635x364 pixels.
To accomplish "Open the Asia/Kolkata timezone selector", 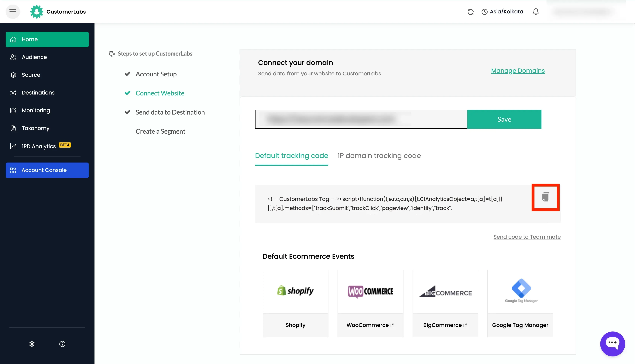I will (x=502, y=12).
